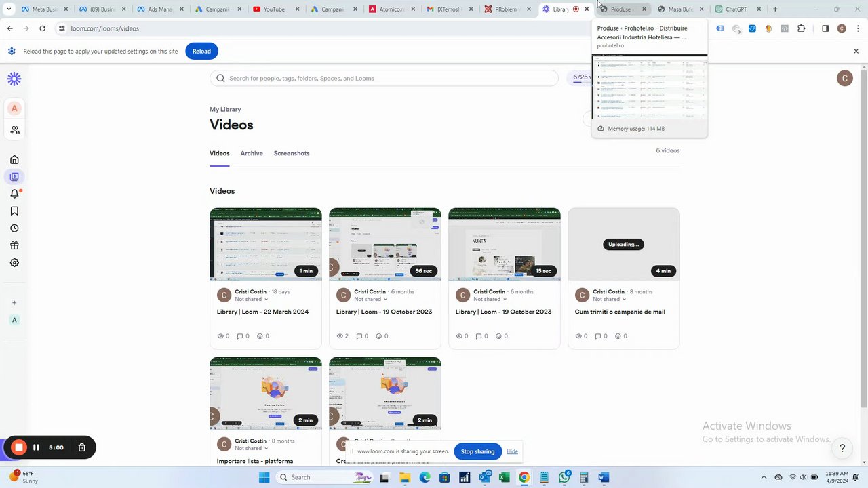The image size is (868, 488).
Task: Open the site information icon in address bar
Action: [62, 28]
